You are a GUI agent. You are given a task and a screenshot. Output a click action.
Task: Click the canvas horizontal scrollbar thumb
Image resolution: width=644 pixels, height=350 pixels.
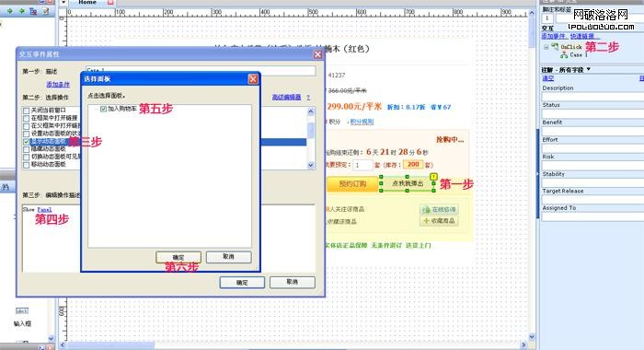[111, 344]
